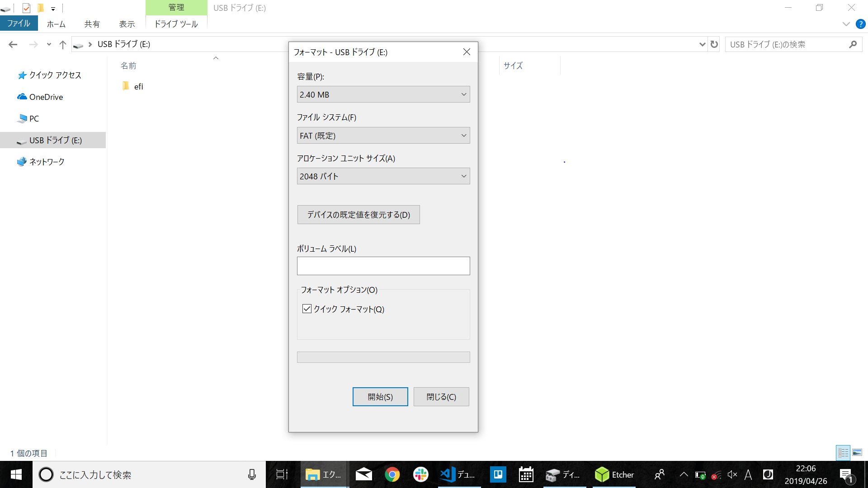Expand the ribbon with the chevron
Screen dimensions: 868x488
click(846, 24)
